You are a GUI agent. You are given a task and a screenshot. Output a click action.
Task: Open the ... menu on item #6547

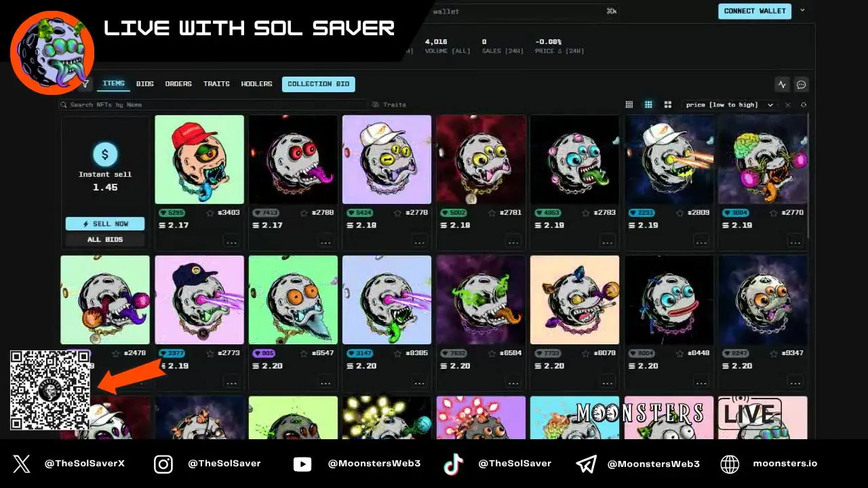coord(325,382)
